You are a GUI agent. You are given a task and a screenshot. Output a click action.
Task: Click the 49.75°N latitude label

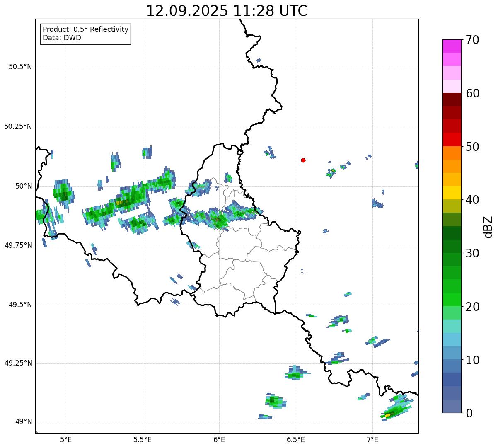(x=18, y=245)
